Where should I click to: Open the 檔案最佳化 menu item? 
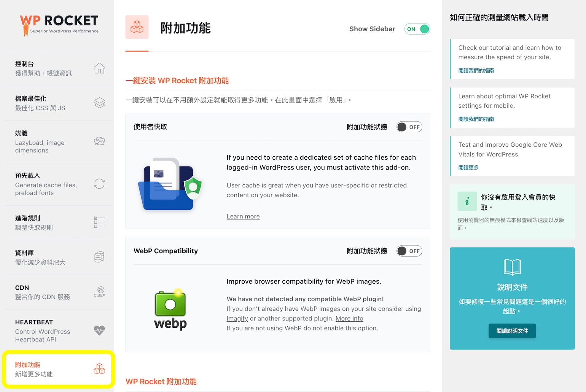tap(59, 103)
